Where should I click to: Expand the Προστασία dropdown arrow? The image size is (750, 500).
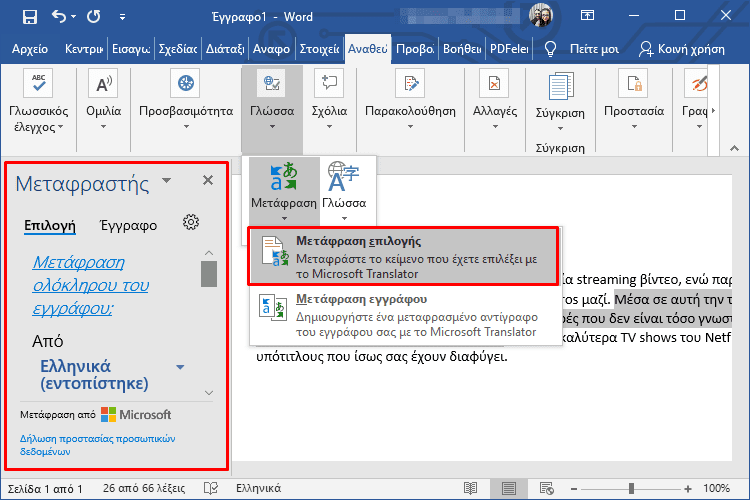tap(634, 127)
